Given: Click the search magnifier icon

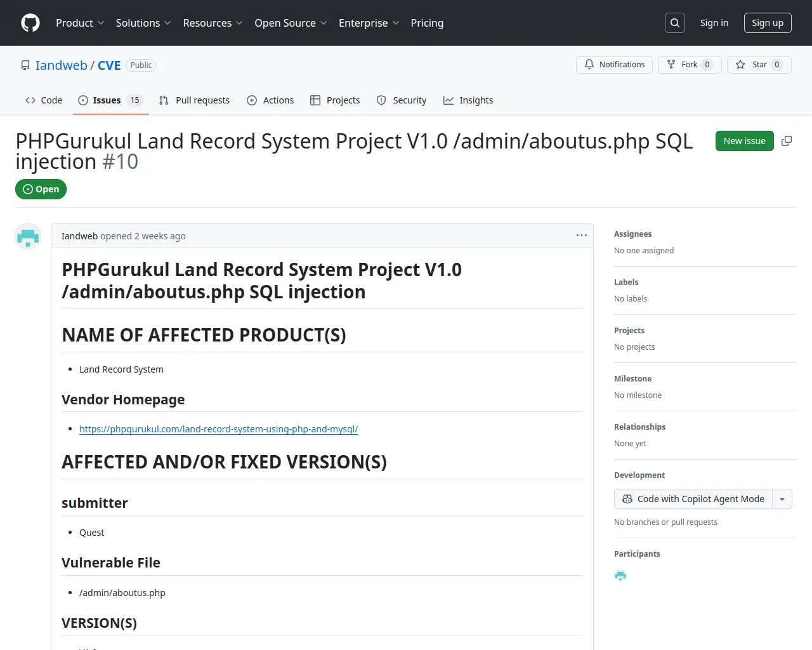Looking at the screenshot, I should pos(675,23).
